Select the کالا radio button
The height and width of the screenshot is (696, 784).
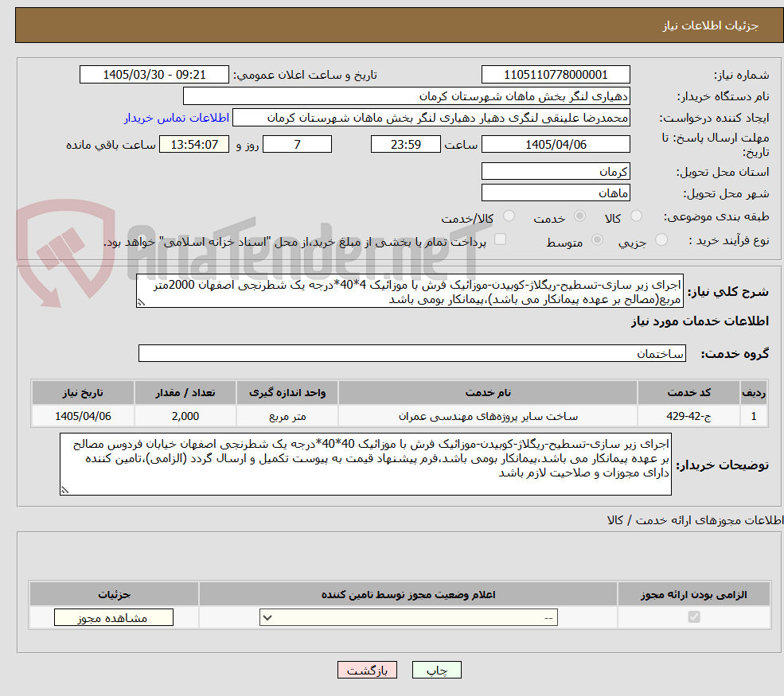(x=636, y=216)
